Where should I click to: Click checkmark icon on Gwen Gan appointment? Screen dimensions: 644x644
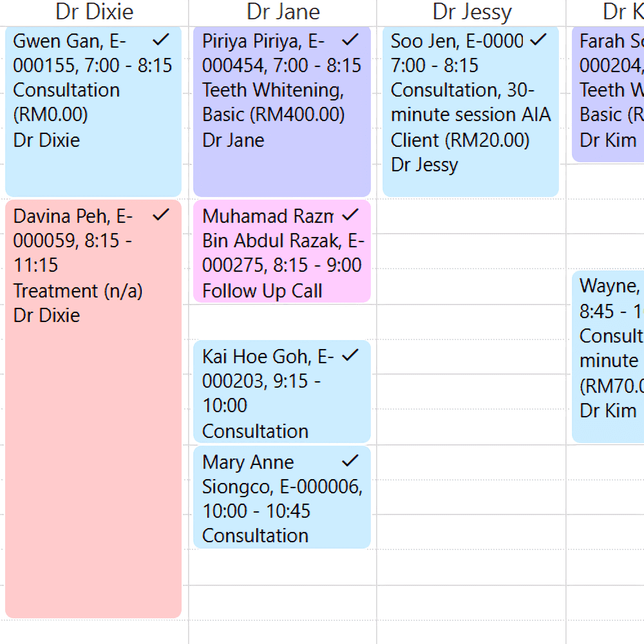pos(160,41)
